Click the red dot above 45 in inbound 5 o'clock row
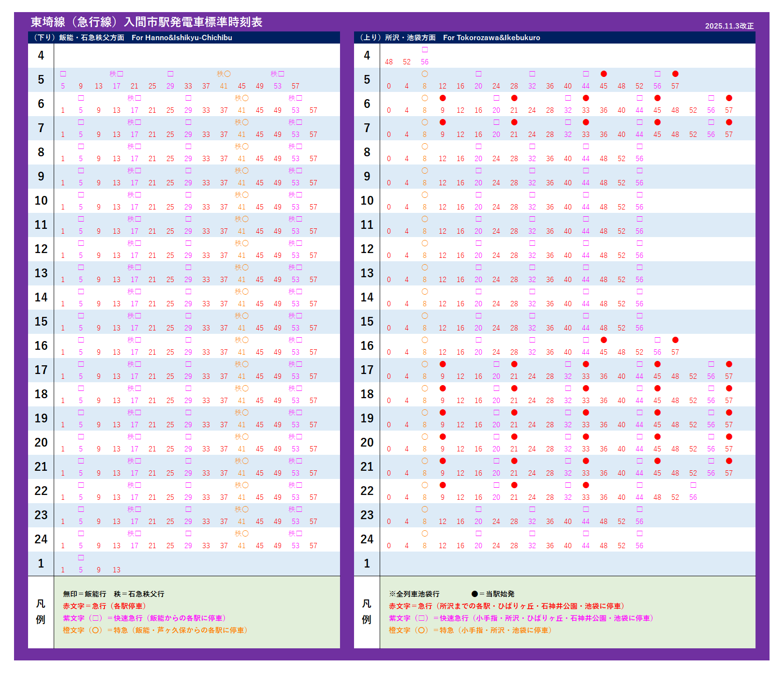Screen dimensions: 784x673 coord(604,74)
